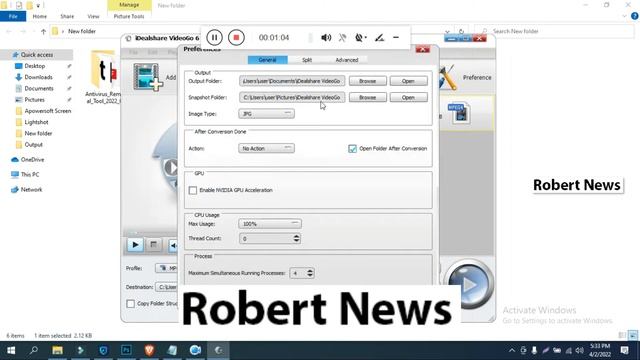Image resolution: width=640 pixels, height=360 pixels.
Task: Browse for the Snapshot Folder
Action: pos(367,98)
